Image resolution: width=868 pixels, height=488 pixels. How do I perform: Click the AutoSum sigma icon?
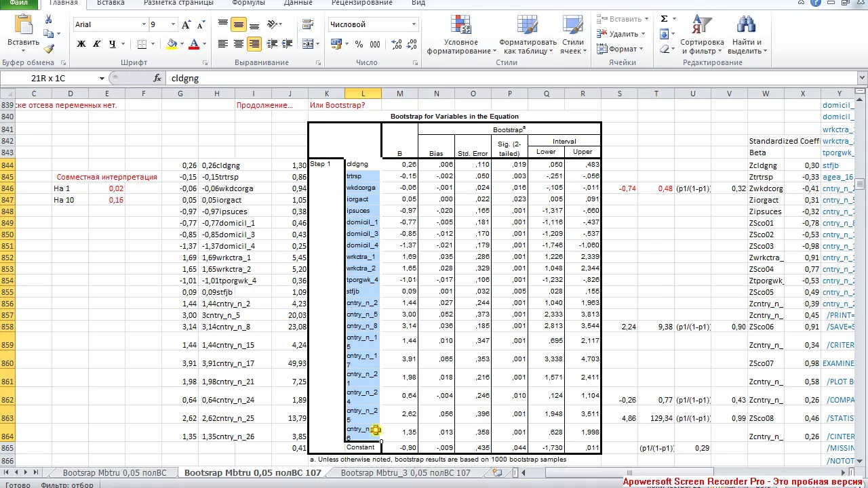click(x=664, y=19)
